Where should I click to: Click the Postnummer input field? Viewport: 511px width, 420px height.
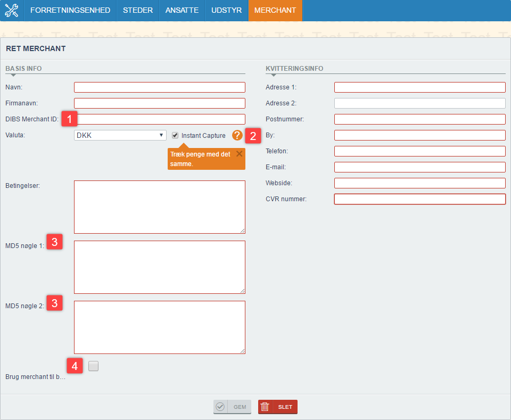420,119
